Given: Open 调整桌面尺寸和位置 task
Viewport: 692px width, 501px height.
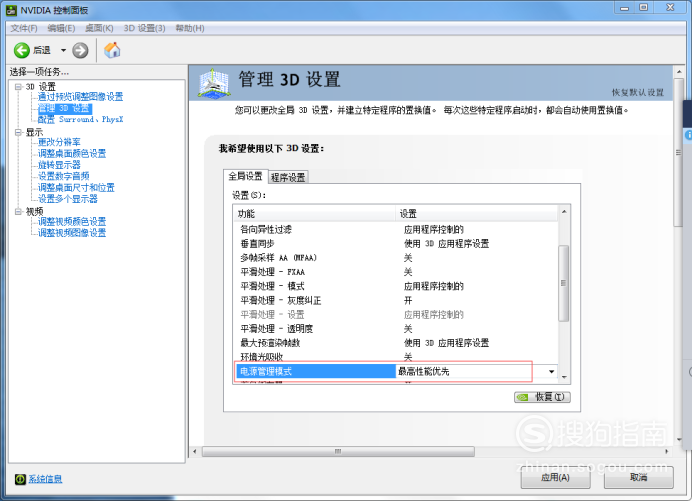Looking at the screenshot, I should (76, 188).
